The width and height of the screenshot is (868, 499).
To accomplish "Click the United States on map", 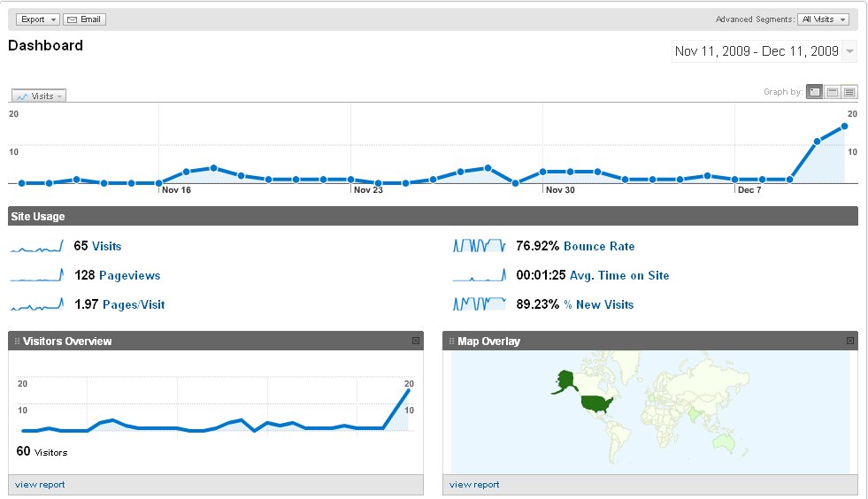I will 596,403.
